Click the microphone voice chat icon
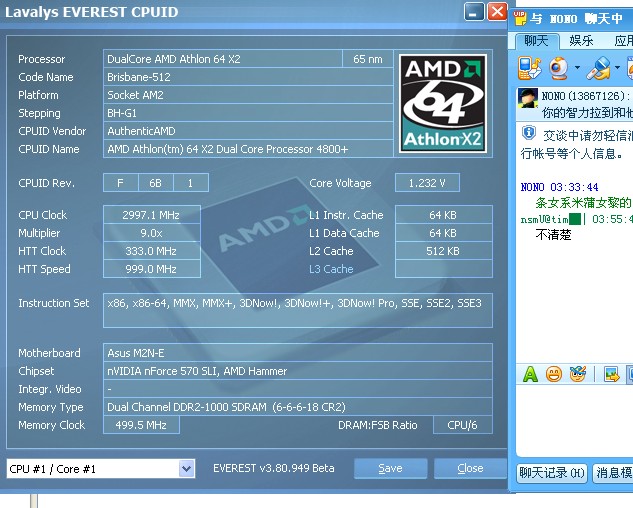 [599, 68]
